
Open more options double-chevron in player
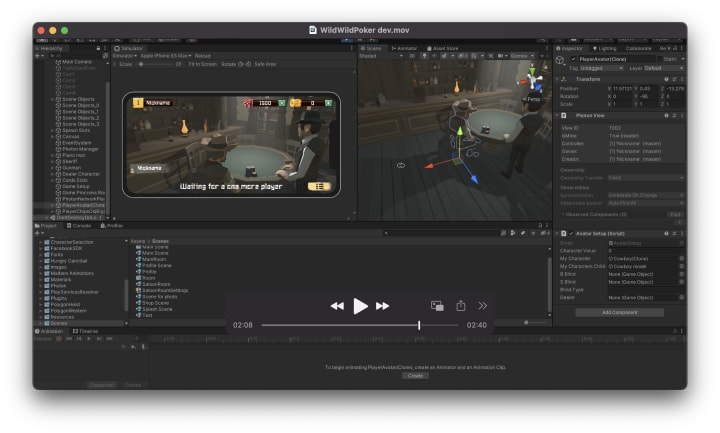pos(482,306)
